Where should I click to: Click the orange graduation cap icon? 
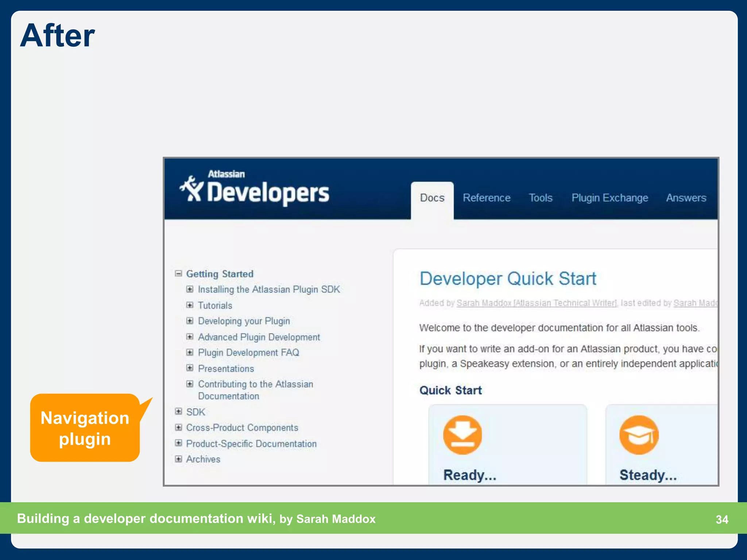(x=639, y=435)
